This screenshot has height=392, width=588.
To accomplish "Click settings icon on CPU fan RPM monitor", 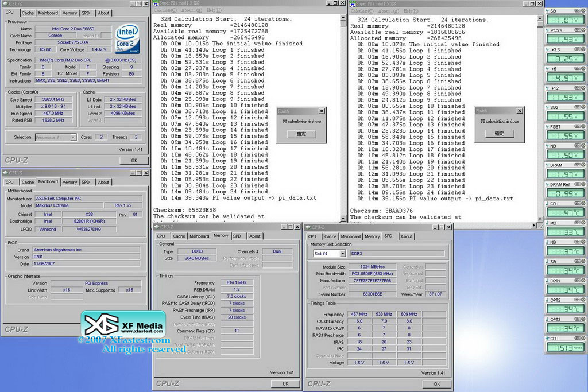I will pyautogui.click(x=577, y=339).
